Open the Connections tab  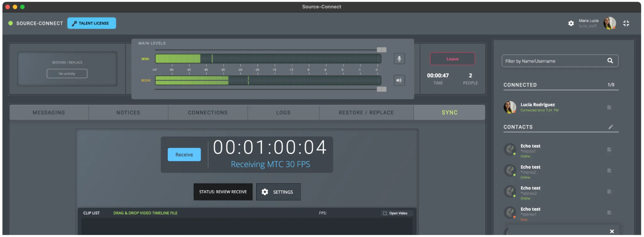[x=208, y=113]
